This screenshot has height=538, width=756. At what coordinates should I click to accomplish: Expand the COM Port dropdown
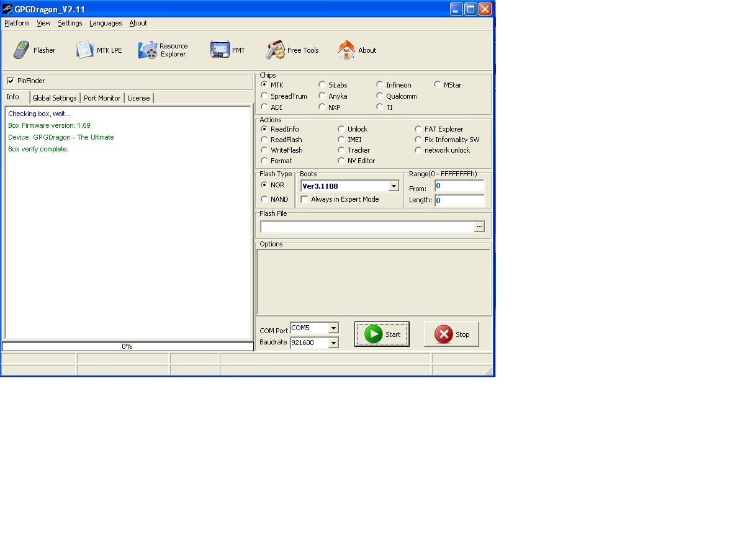333,328
